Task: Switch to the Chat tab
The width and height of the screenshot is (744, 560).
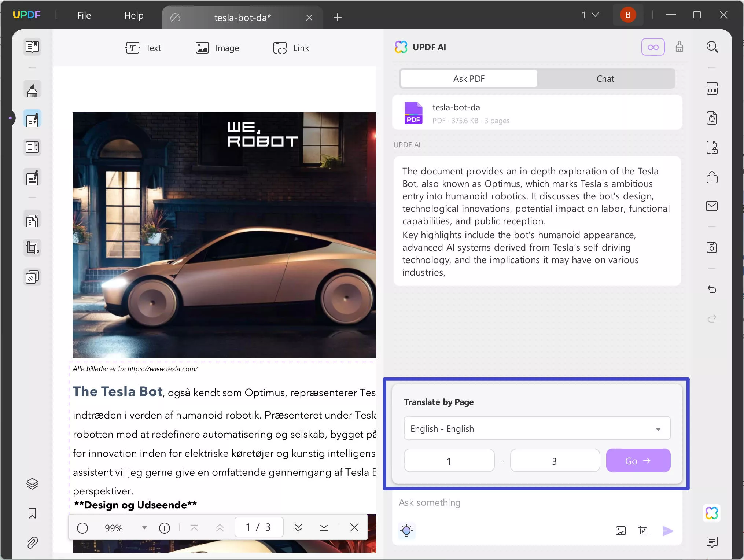Action: click(605, 78)
